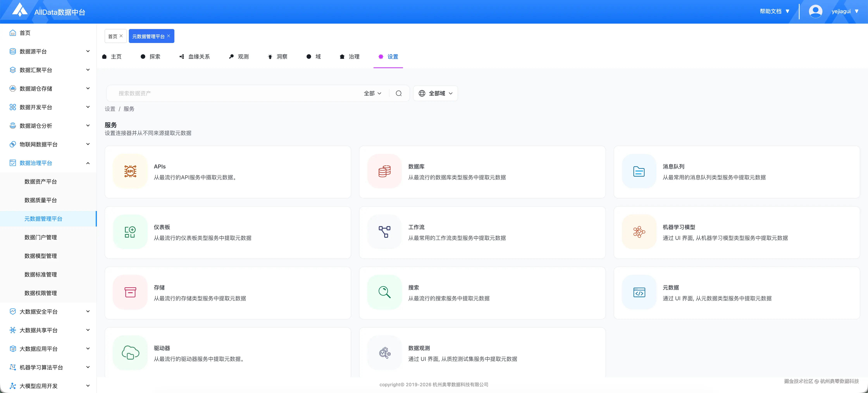The height and width of the screenshot is (393, 868).
Task: Switch to the 血缘关系 tab
Action: (x=195, y=57)
